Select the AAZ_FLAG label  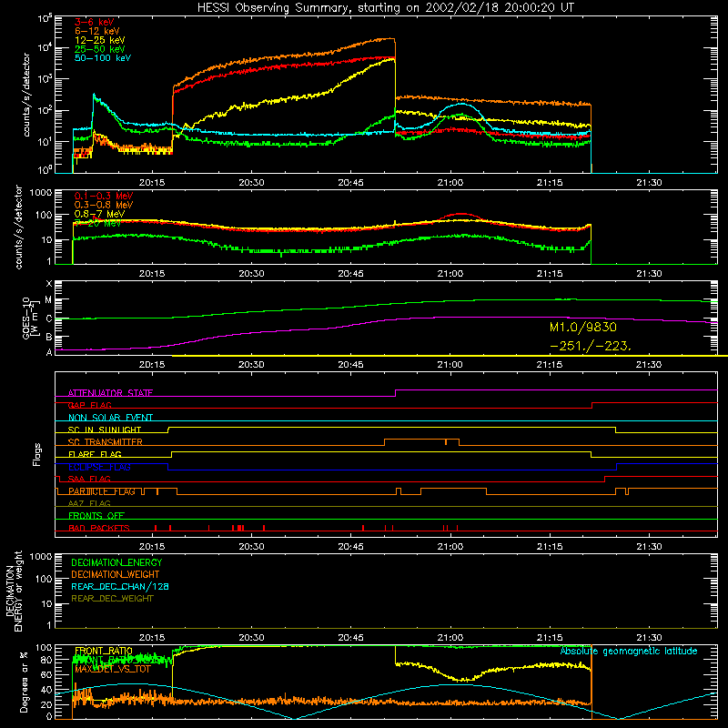(x=89, y=503)
